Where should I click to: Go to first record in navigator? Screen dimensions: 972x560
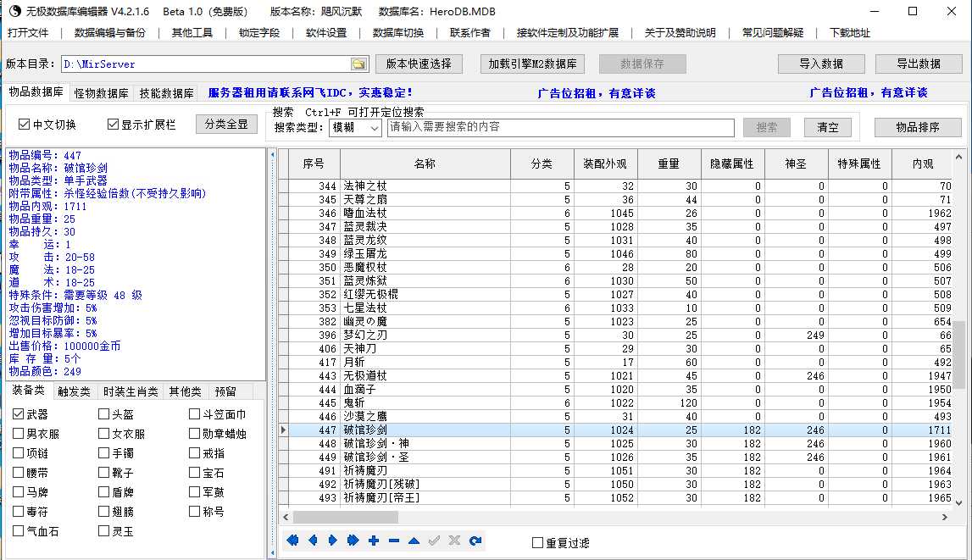[293, 541]
